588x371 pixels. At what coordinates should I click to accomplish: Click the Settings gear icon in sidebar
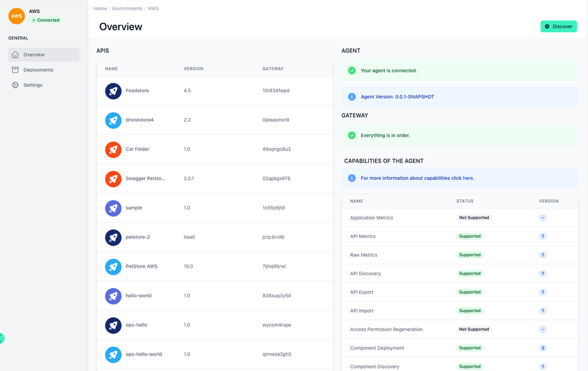click(16, 85)
